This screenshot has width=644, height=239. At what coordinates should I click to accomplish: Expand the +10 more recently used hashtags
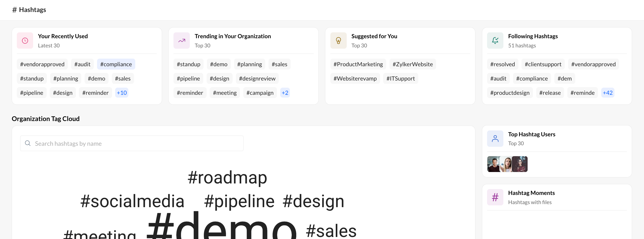tap(122, 93)
